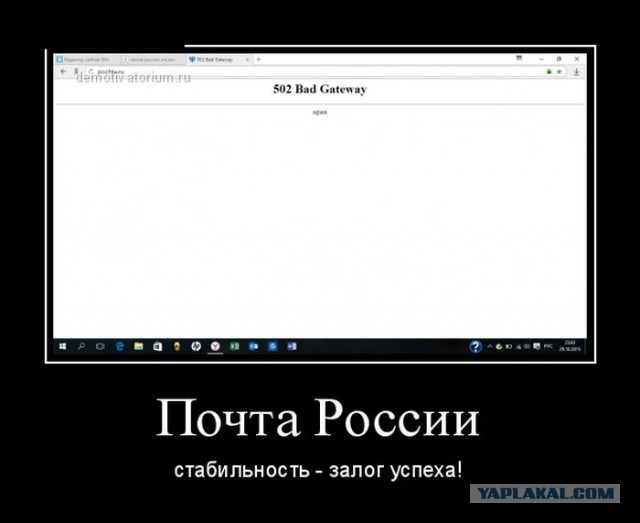The width and height of the screenshot is (640, 523).
Task: Open Excel from the taskbar
Action: [x=234, y=346]
